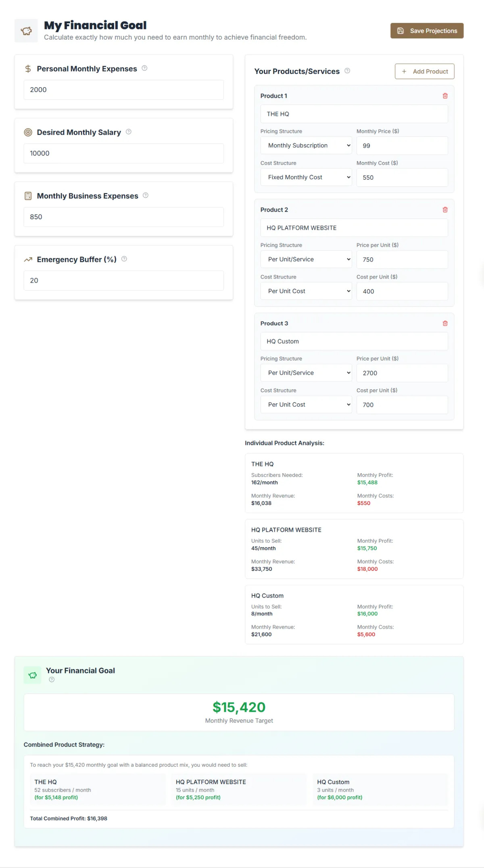Click the Add Product button
This screenshot has height=868, width=484.
[424, 71]
